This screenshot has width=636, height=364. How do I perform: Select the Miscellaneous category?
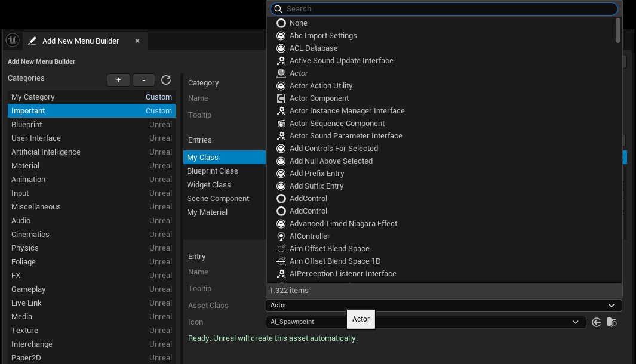pos(92,207)
